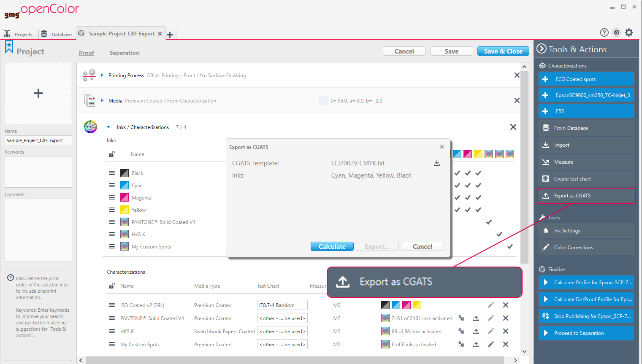The image size is (642, 364).
Task: Open settings gears for HKS K characterization
Action: click(461, 332)
